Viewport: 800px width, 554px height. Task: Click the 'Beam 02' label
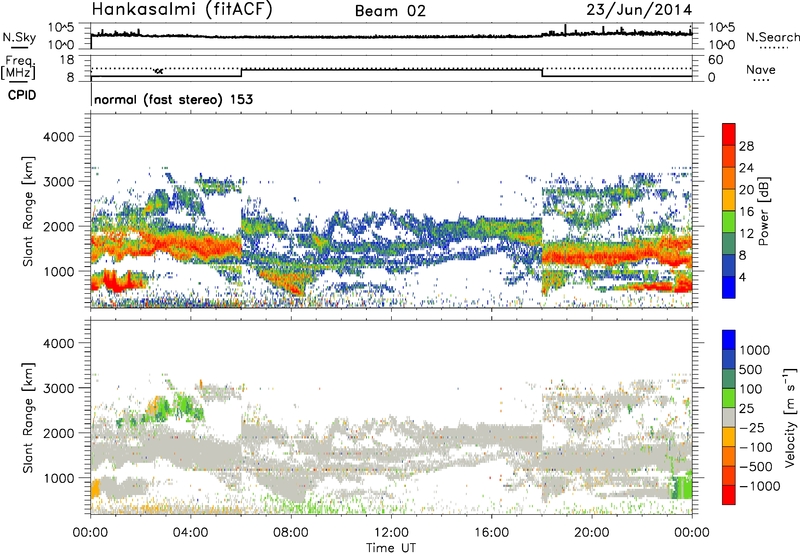click(390, 11)
